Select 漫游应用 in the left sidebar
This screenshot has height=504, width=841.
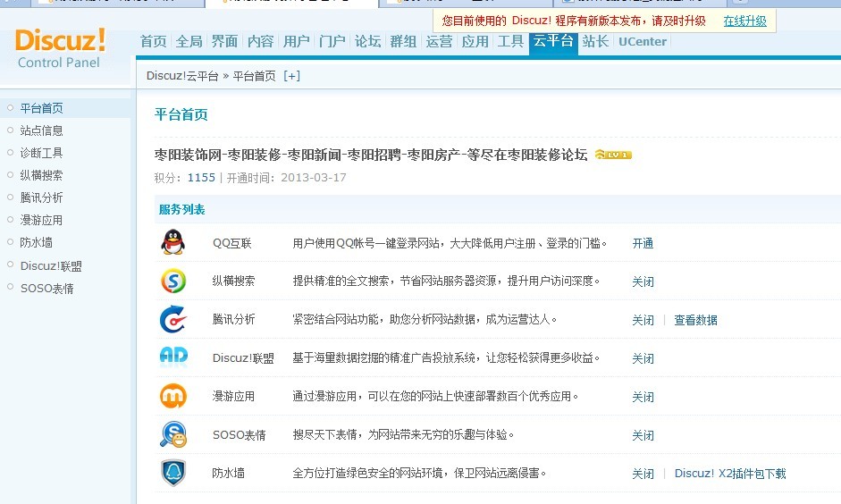click(41, 221)
